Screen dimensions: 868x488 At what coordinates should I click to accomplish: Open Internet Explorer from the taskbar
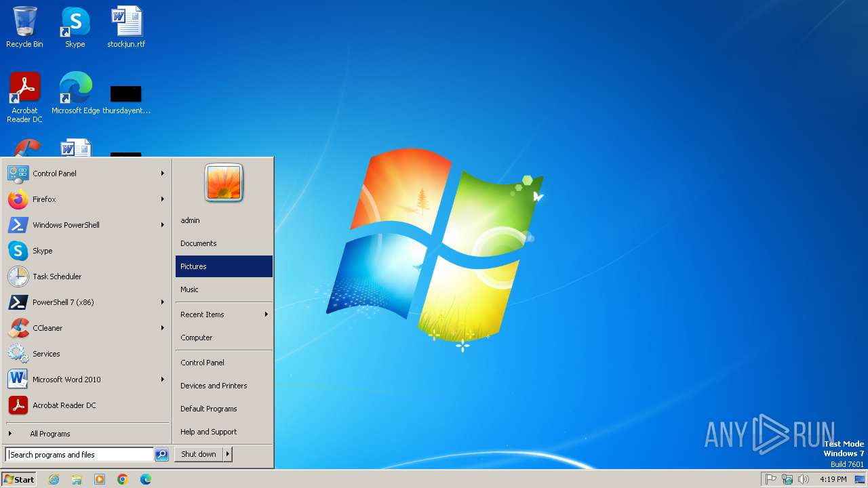coord(54,479)
